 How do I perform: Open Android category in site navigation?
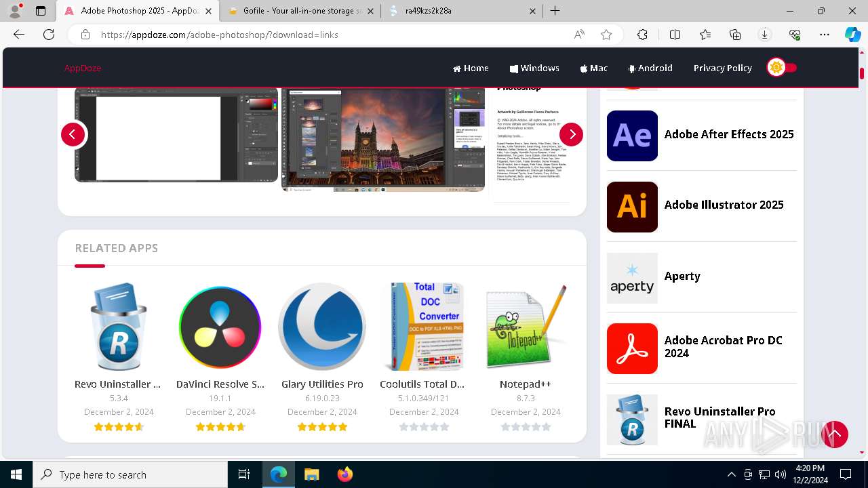point(650,68)
